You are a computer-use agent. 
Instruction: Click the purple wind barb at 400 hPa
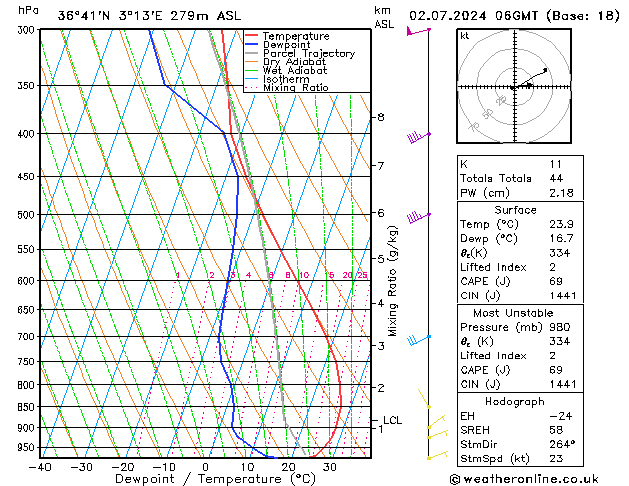417,135
